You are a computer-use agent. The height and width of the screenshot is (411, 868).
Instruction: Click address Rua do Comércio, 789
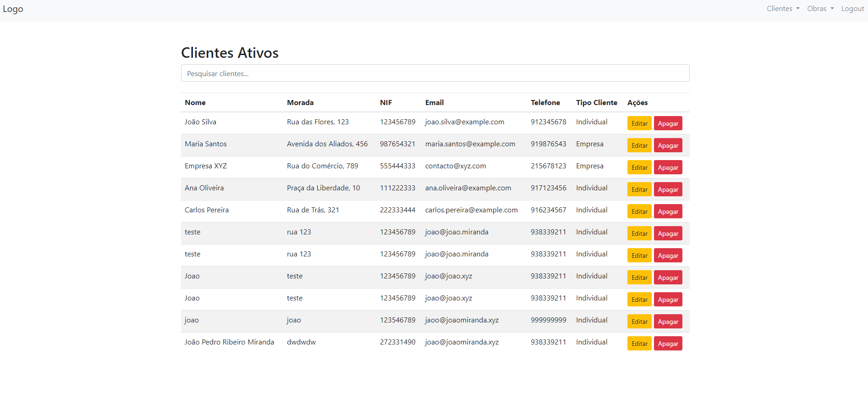point(323,166)
